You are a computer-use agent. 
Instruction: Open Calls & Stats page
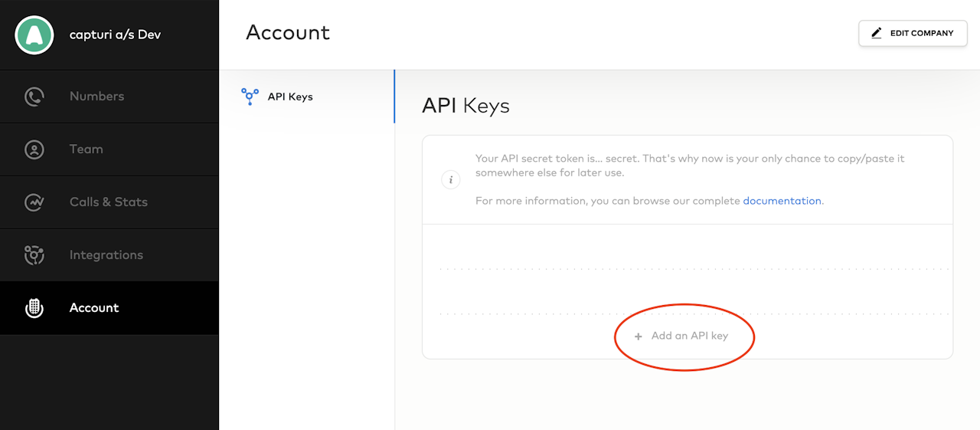pos(108,202)
